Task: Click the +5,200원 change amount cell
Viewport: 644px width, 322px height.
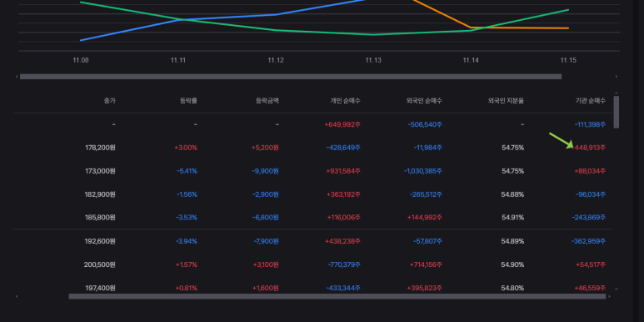Action: [265, 148]
